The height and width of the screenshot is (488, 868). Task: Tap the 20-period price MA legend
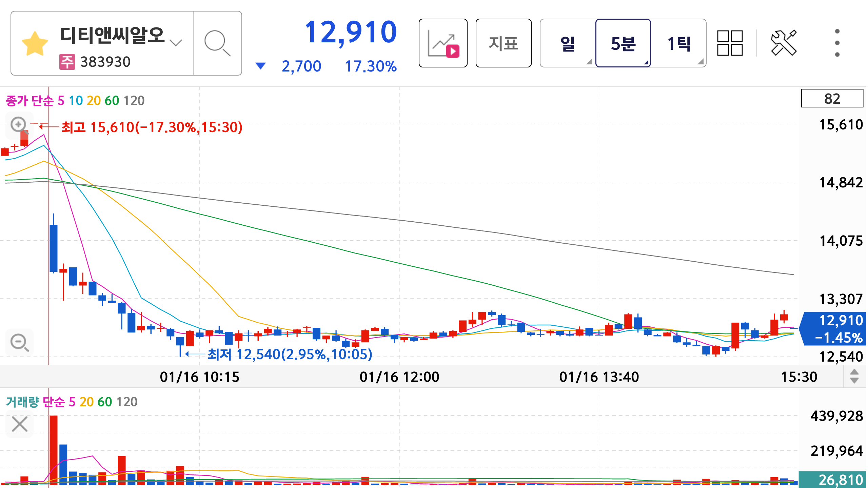[x=94, y=101]
